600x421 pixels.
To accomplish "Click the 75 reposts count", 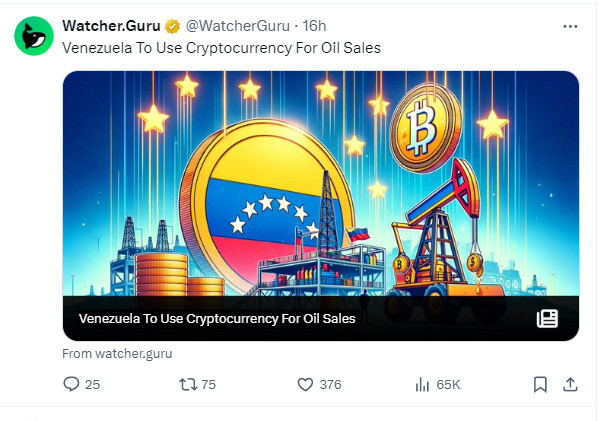I will pos(209,384).
